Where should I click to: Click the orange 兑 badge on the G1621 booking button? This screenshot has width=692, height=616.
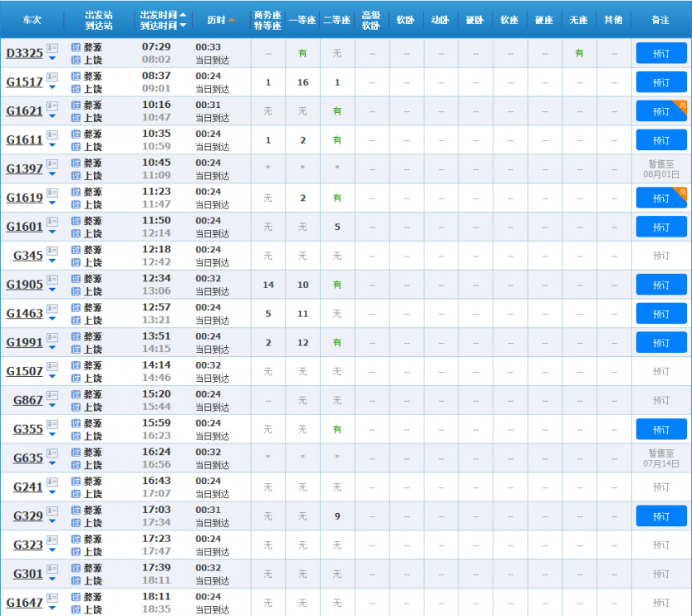pos(682,105)
